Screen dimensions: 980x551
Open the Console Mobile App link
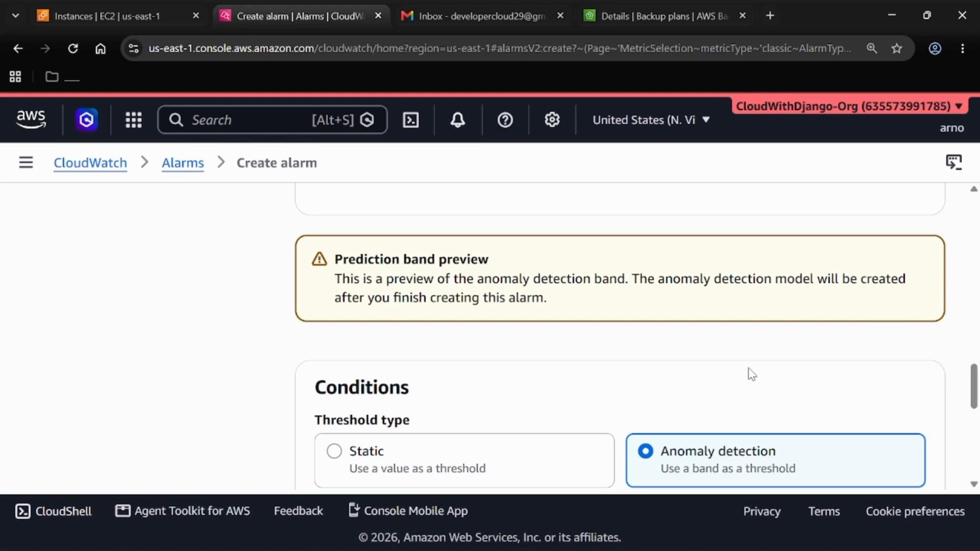point(408,511)
